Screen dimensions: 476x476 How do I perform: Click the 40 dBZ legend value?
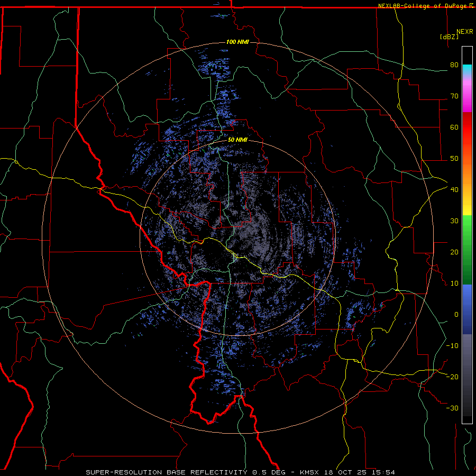[454, 190]
